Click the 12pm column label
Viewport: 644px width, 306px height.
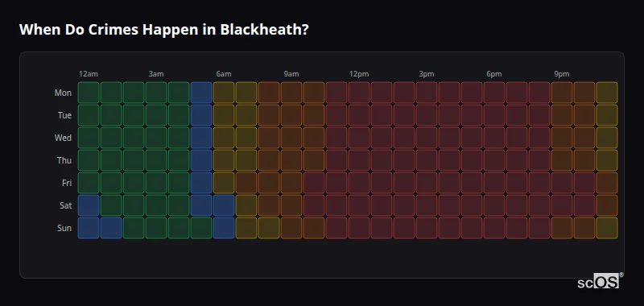pyautogui.click(x=359, y=74)
